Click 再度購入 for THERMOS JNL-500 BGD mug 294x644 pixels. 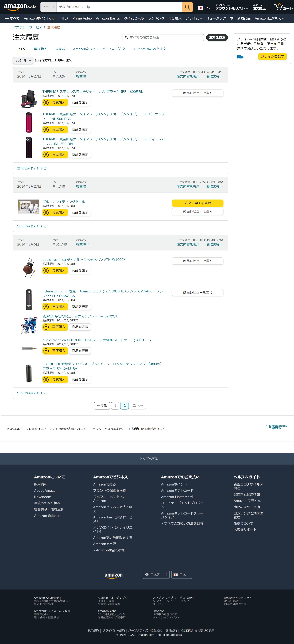[55, 129]
